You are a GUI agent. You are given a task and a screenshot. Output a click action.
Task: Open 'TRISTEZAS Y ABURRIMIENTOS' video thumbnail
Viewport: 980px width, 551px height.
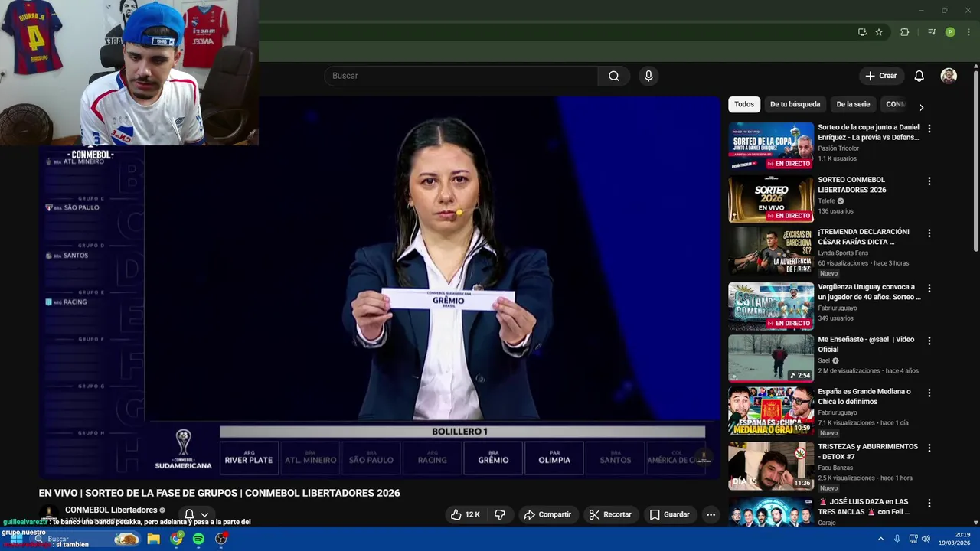click(x=771, y=465)
